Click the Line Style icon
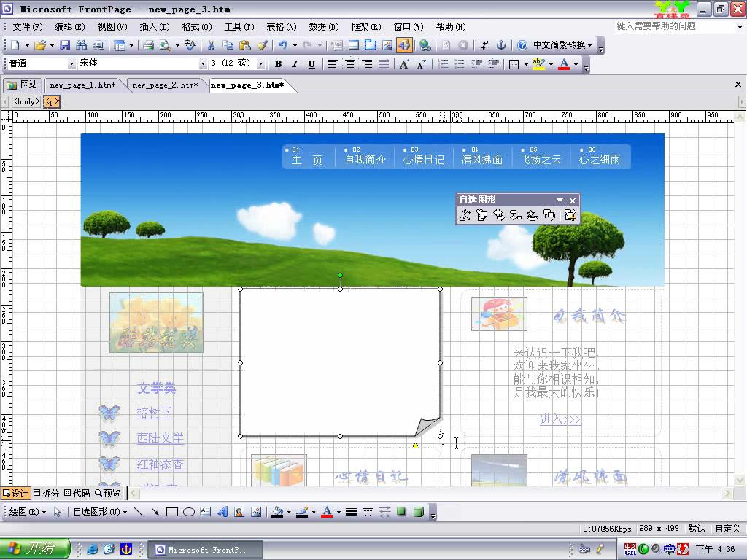Image resolution: width=747 pixels, height=560 pixels. tap(351, 512)
